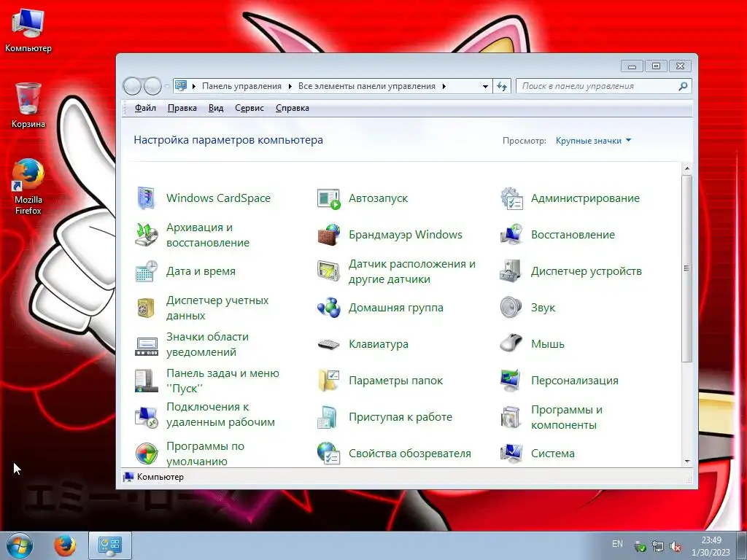Open recent pages dropdown beside navigation buttons
Screen dimensions: 747x560
point(167,86)
